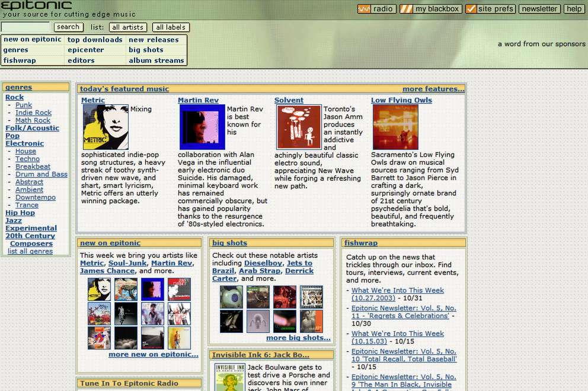
Task: Click the Metric album cover thumbnail
Action: point(106,127)
